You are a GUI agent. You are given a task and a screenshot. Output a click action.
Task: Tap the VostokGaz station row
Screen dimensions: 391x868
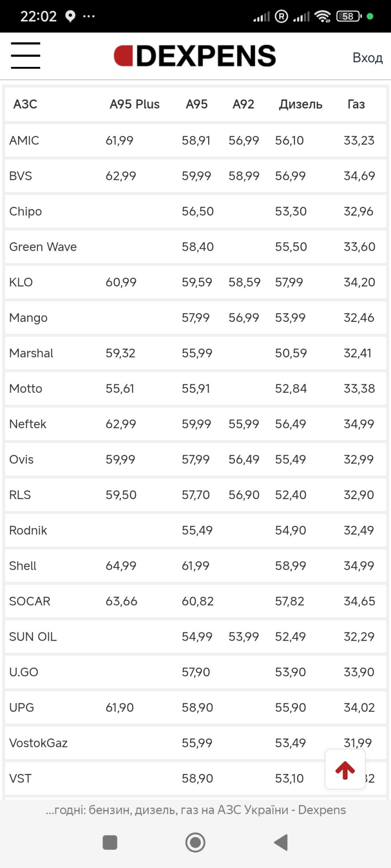[195, 743]
